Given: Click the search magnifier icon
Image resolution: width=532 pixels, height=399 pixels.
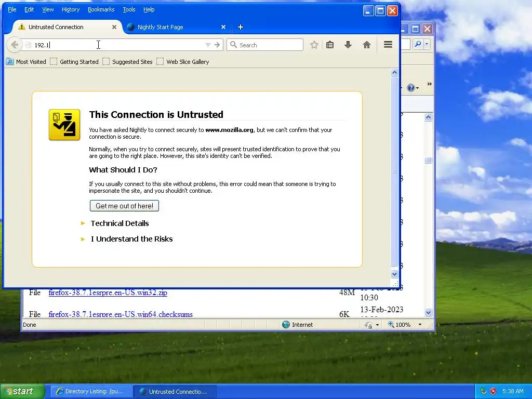Looking at the screenshot, I should point(233,45).
